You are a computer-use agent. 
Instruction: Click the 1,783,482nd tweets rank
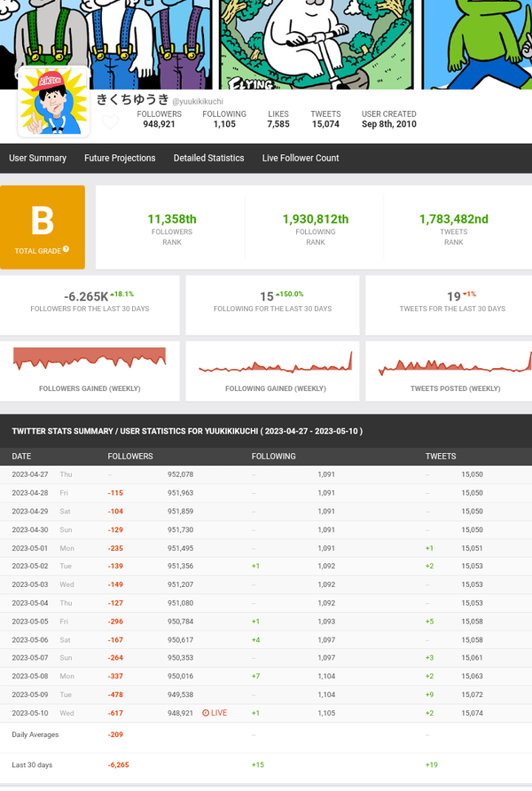(454, 219)
